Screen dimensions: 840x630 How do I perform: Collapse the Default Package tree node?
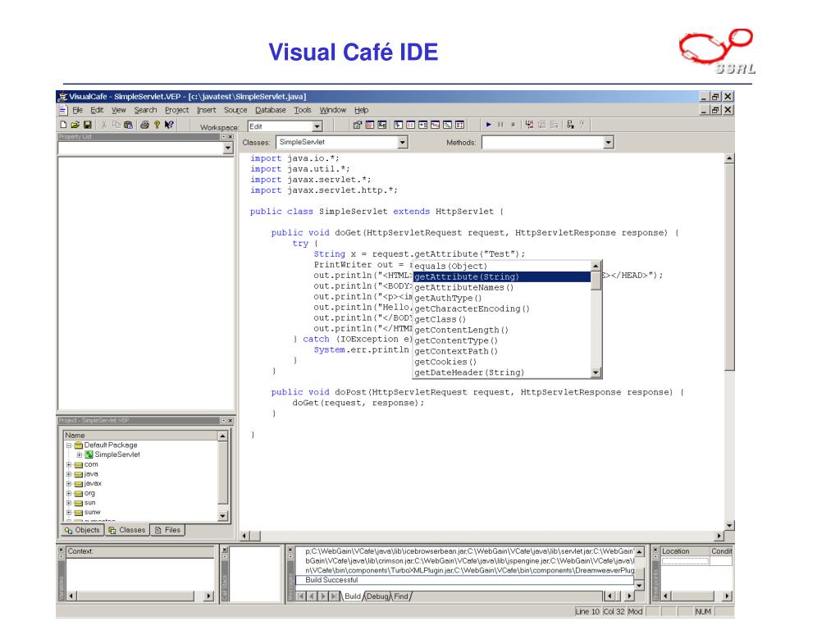coord(69,445)
